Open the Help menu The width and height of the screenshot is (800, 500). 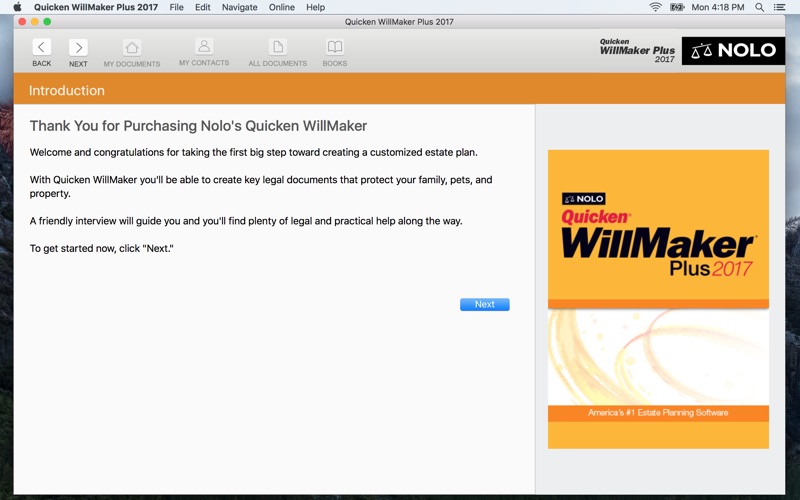315,7
